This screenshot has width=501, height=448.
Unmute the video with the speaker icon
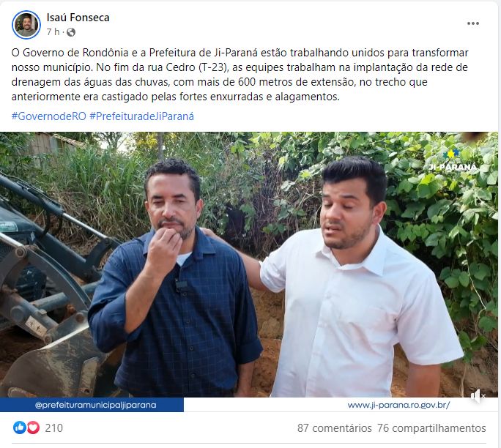478,396
